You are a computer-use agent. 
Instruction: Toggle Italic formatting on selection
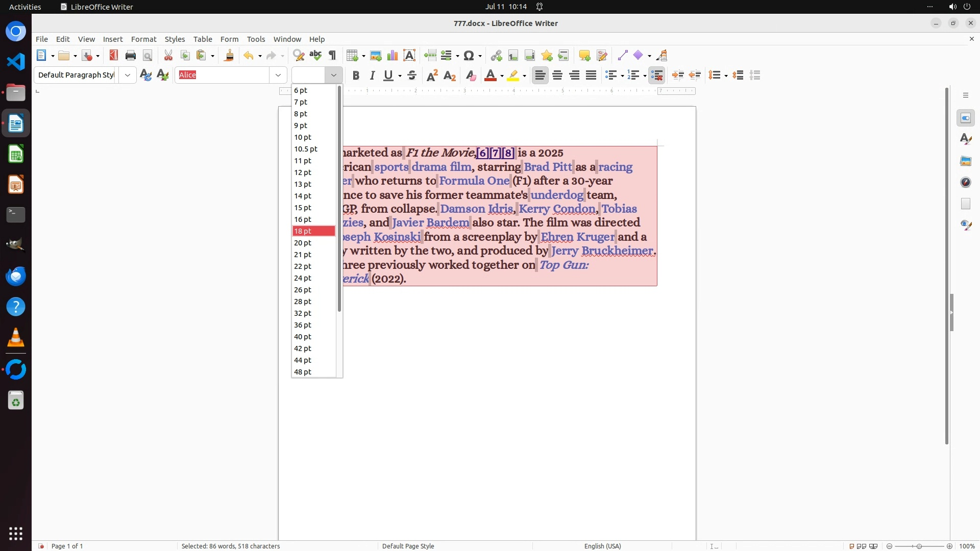pyautogui.click(x=373, y=76)
